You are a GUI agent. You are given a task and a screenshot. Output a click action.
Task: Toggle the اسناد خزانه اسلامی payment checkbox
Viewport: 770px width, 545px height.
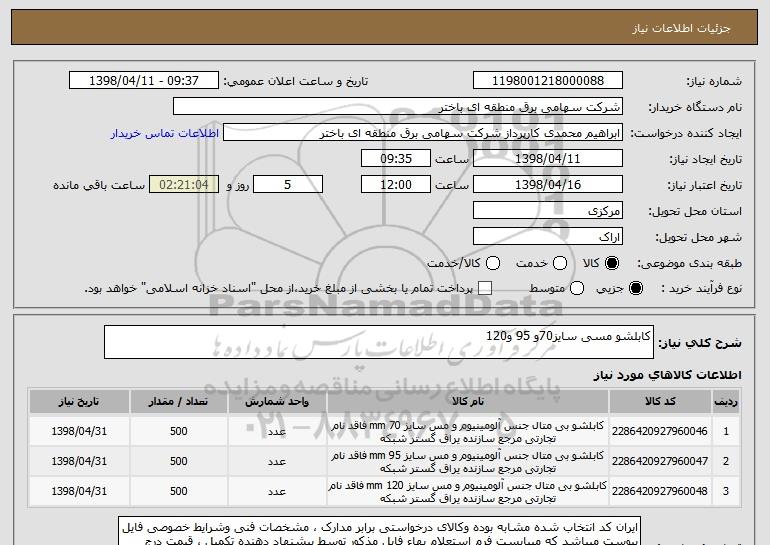485,288
